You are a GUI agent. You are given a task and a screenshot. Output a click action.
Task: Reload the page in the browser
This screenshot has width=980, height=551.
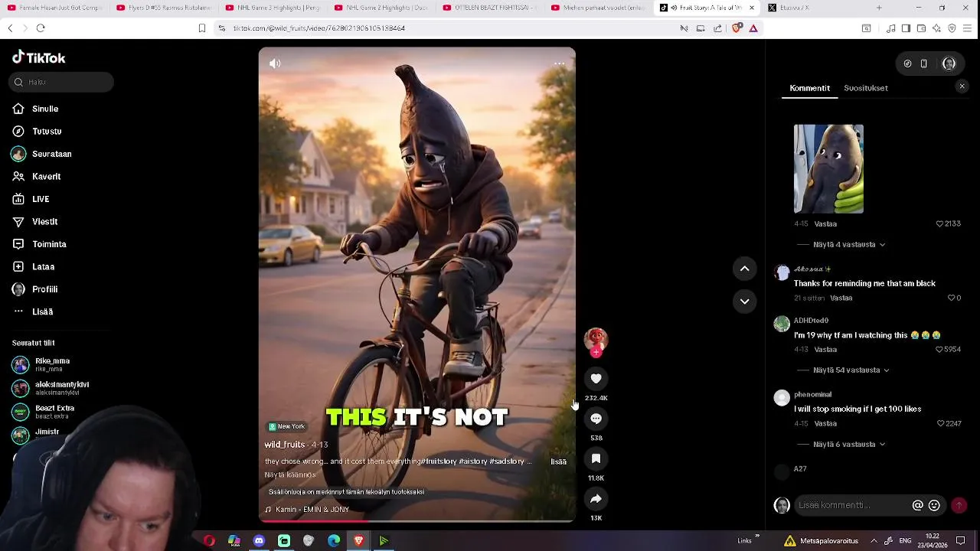(x=41, y=28)
